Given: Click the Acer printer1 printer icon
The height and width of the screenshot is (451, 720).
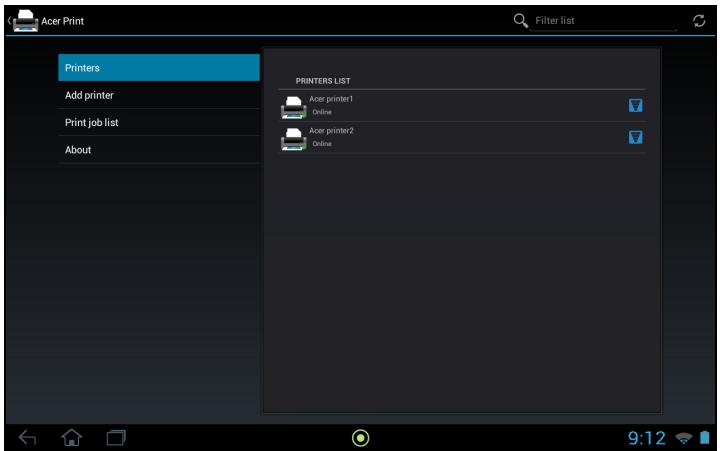Looking at the screenshot, I should [x=293, y=107].
